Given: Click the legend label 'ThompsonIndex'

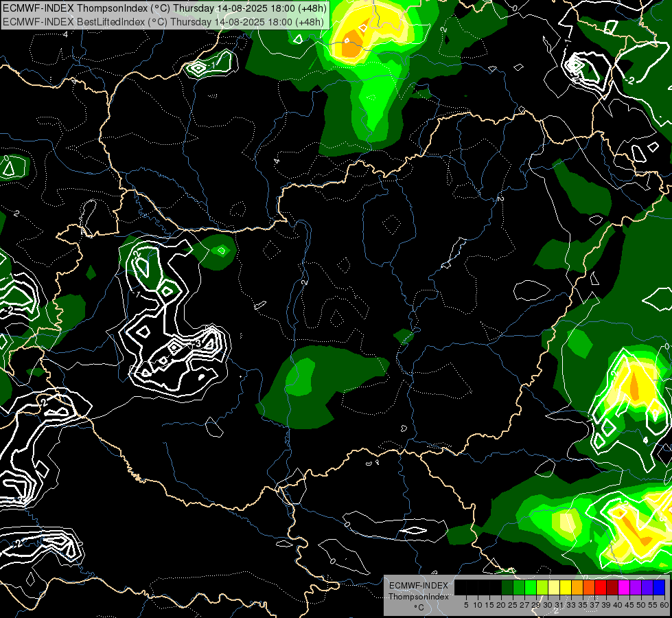Looking at the screenshot, I should (419, 597).
